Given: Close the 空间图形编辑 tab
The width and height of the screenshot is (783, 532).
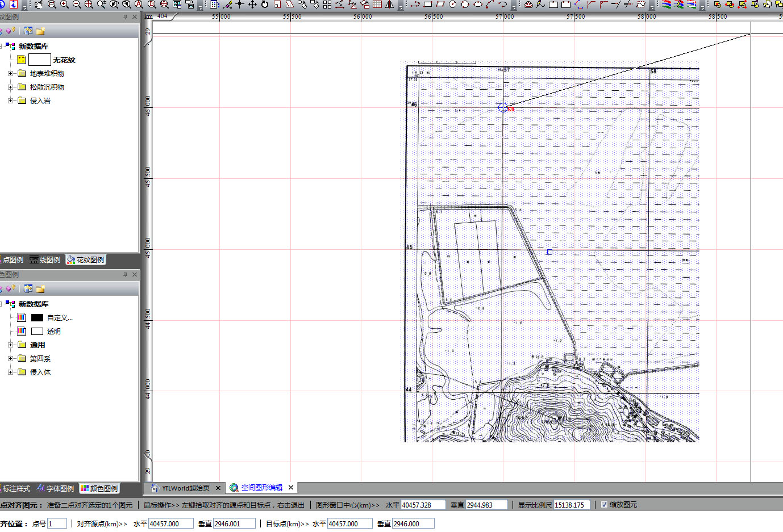Looking at the screenshot, I should [x=291, y=488].
